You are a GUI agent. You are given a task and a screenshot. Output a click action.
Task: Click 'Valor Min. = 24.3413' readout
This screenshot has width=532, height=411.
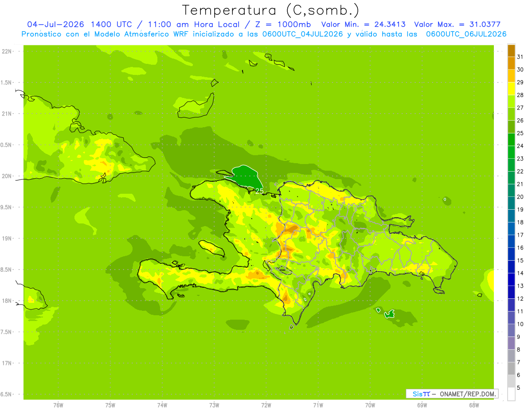click(x=364, y=24)
